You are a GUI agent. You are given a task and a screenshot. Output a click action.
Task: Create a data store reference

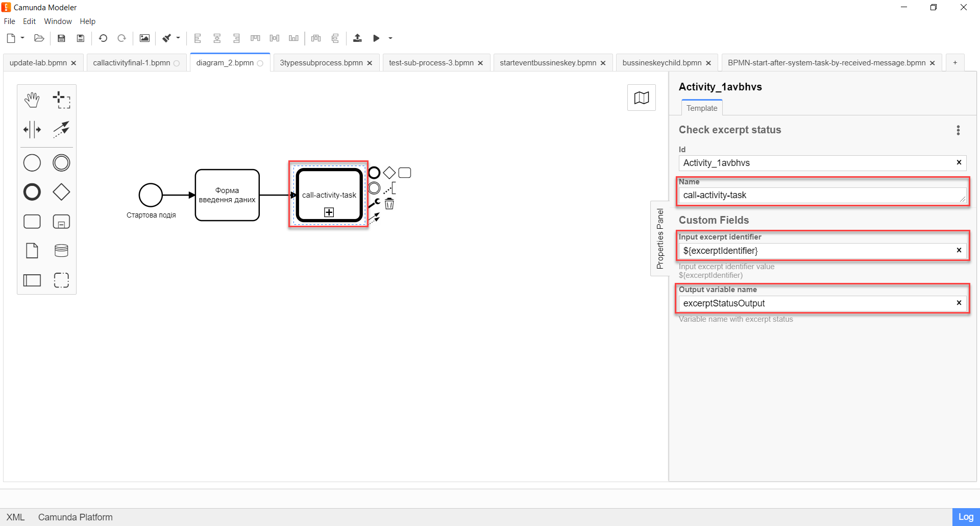click(x=61, y=251)
